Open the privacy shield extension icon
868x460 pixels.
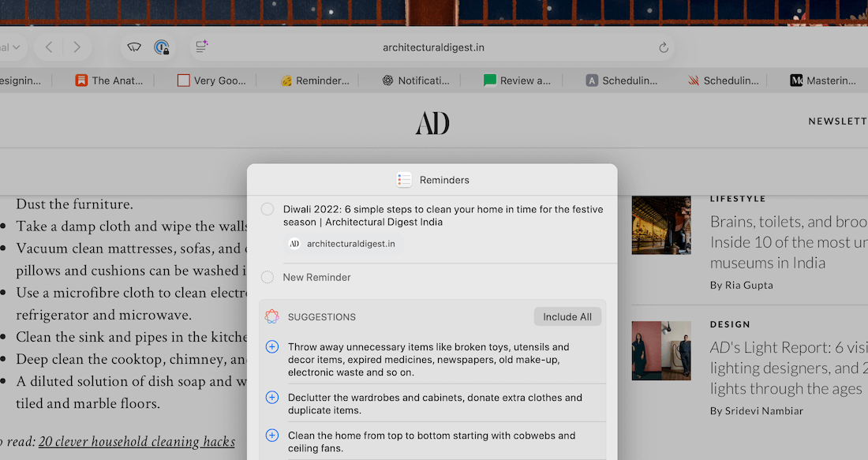pos(134,47)
